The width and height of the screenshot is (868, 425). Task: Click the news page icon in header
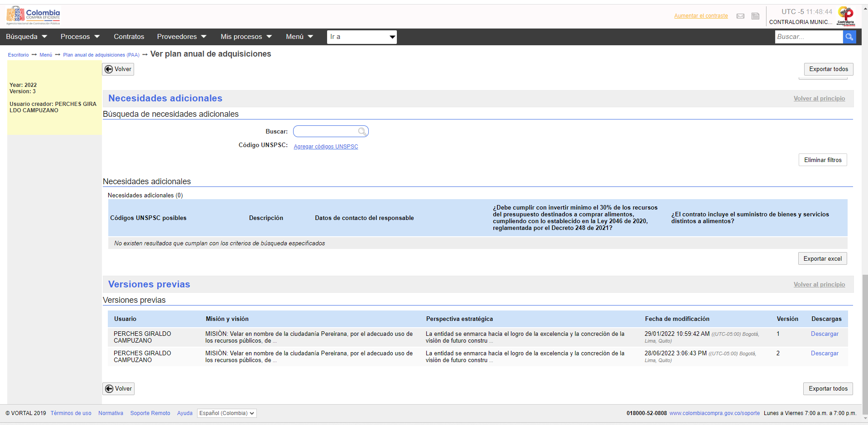pos(755,16)
